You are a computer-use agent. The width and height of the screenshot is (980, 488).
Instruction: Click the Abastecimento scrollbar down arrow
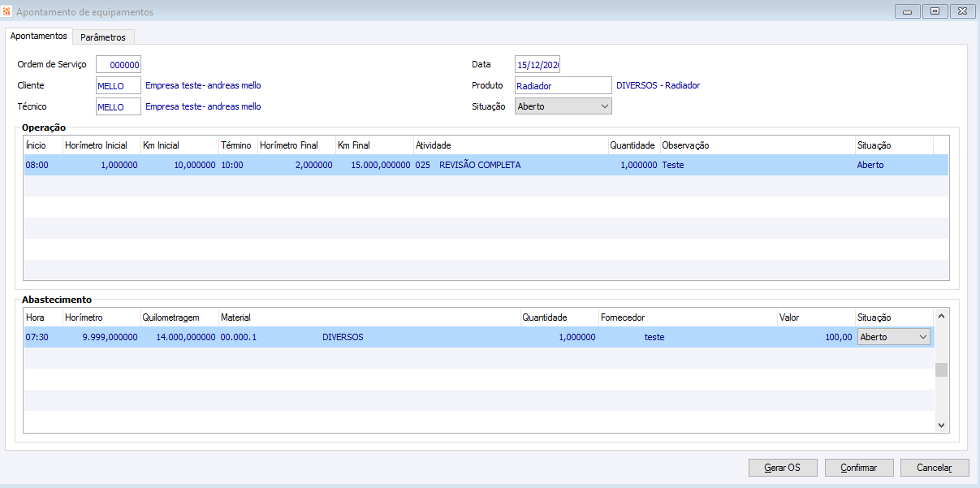[x=941, y=425]
